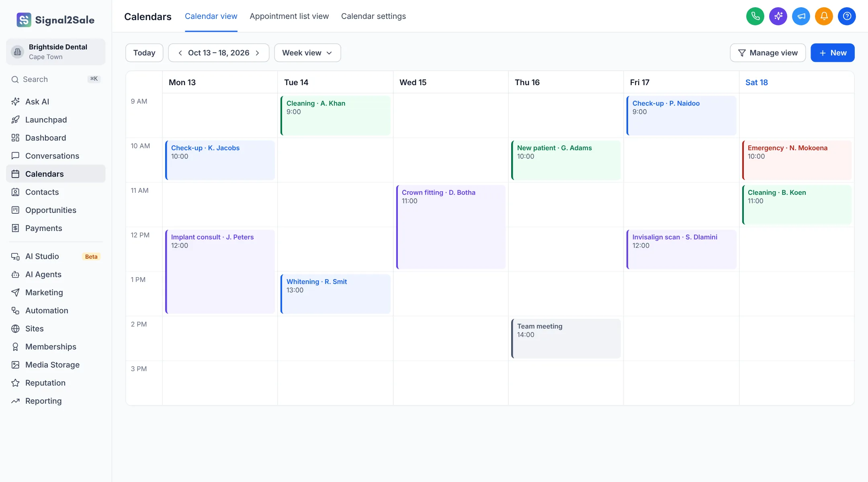The height and width of the screenshot is (482, 868).
Task: Open the purple AI sparkle icon
Action: [x=778, y=16]
